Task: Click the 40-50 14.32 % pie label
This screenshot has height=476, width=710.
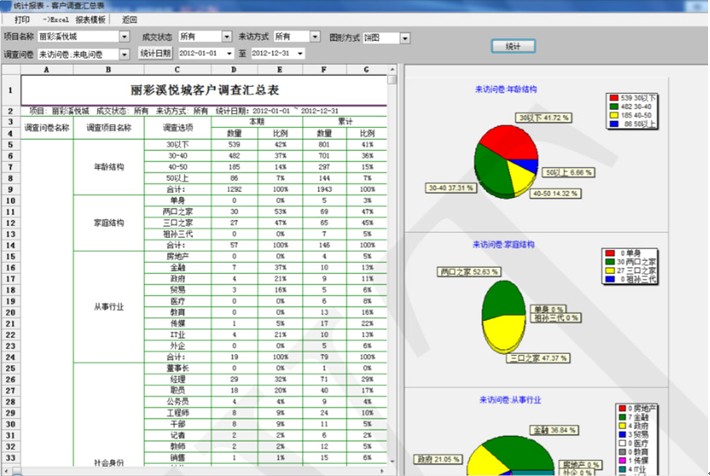Action: click(x=555, y=193)
